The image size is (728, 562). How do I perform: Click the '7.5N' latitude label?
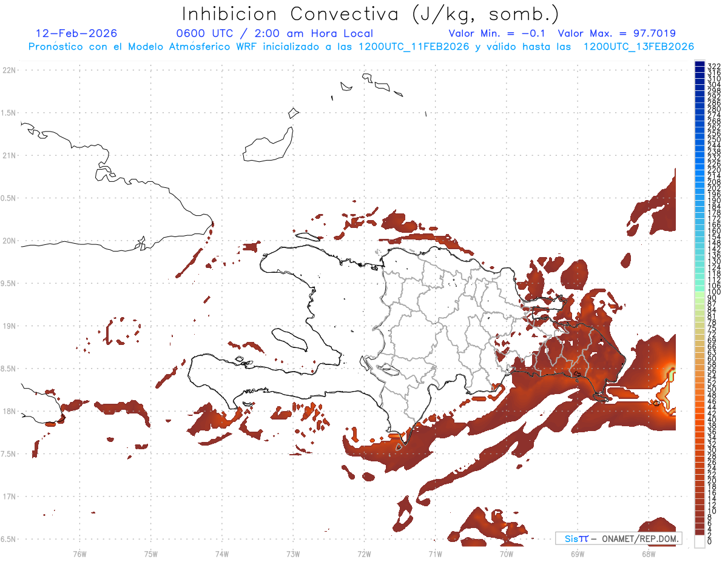point(9,453)
